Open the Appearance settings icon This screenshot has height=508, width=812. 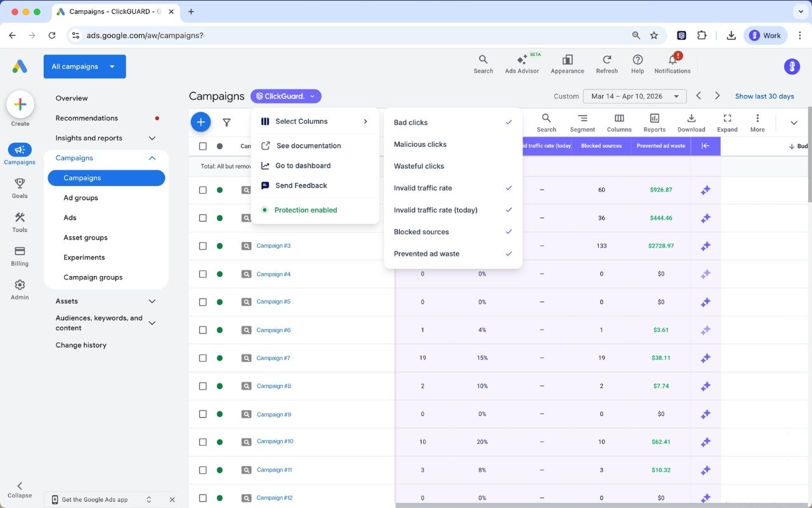point(567,60)
